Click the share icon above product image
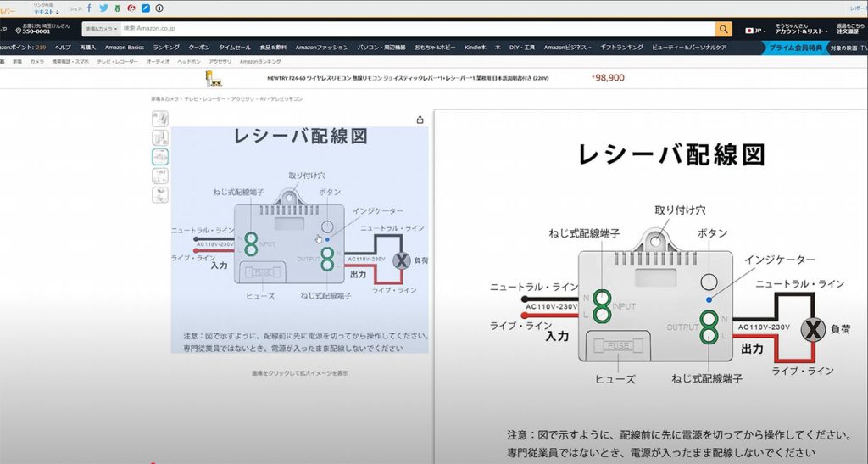 point(420,120)
